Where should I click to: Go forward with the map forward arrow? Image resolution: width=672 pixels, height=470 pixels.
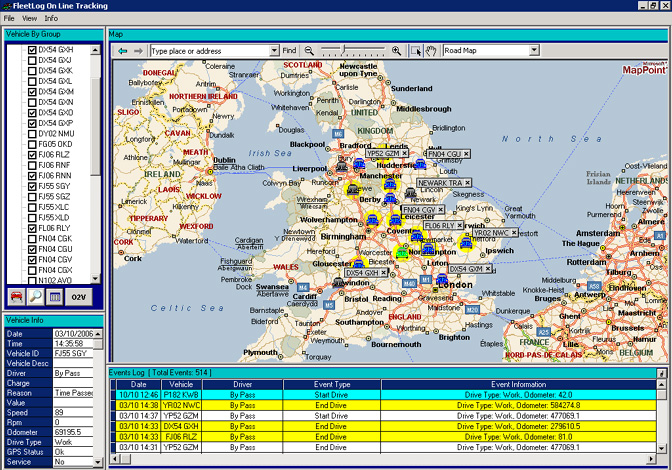click(x=138, y=51)
